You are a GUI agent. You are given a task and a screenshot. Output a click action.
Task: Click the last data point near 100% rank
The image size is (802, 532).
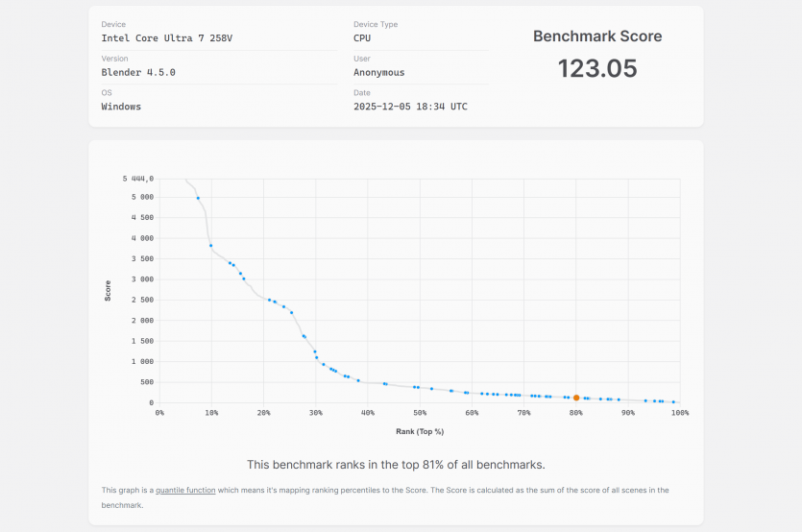point(674,402)
